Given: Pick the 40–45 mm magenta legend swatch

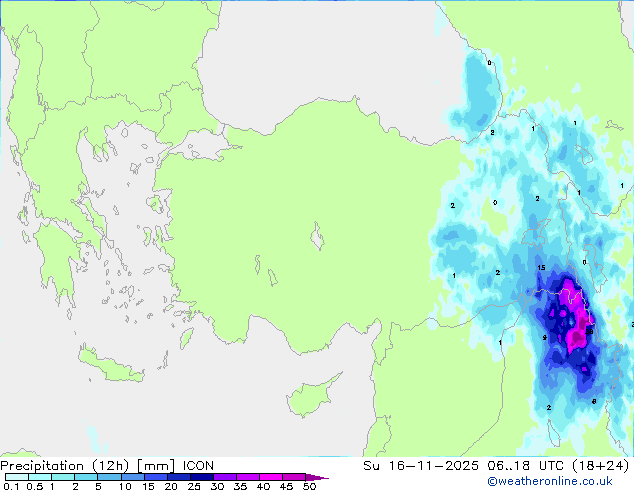Looking at the screenshot, I should pos(271,477).
